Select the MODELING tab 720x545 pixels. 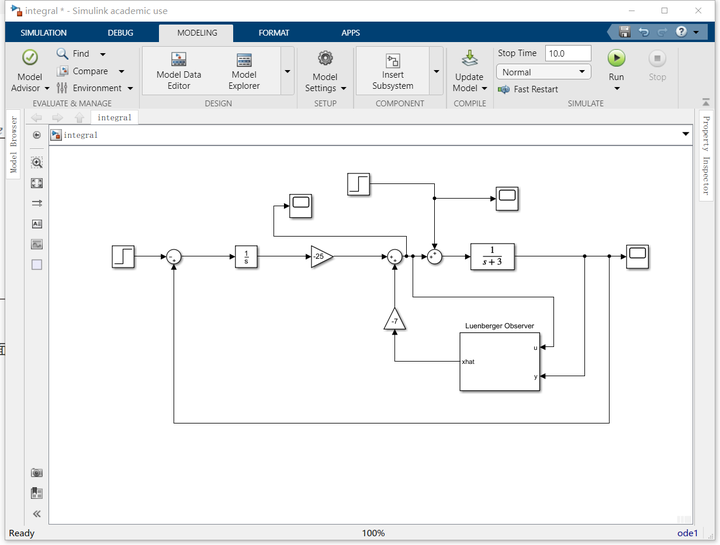coord(197,33)
